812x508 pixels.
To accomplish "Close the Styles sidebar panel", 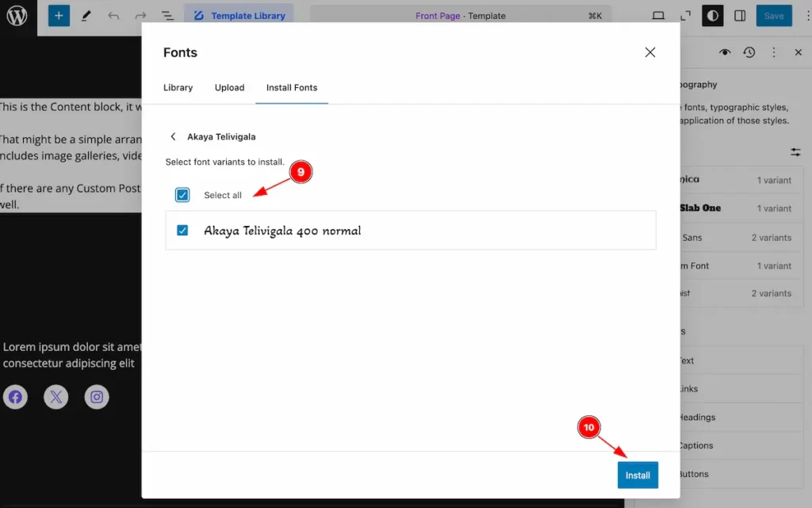I will [798, 52].
